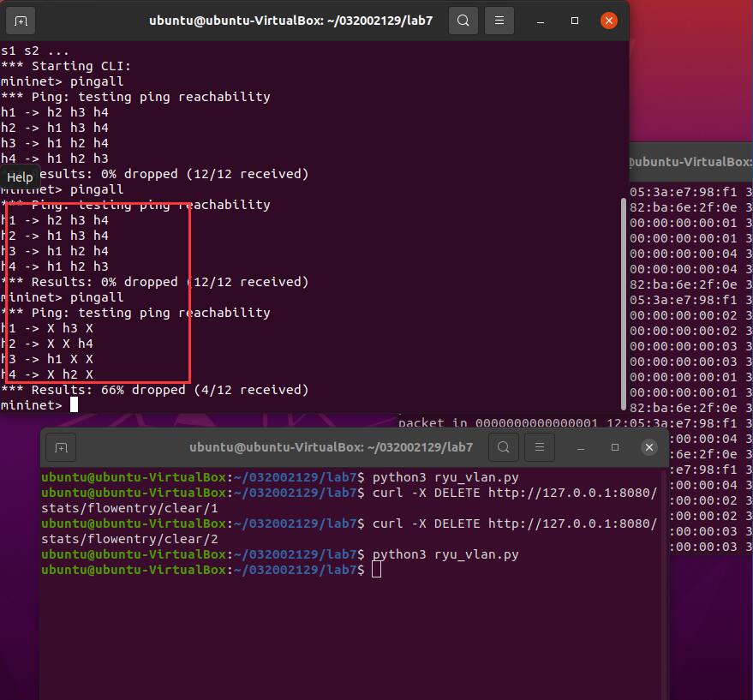
Task: Maximize the top mininet terminal window
Action: click(574, 21)
